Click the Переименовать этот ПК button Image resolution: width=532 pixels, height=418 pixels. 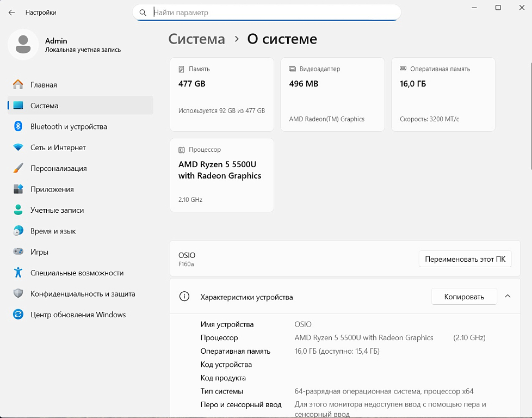pos(465,259)
